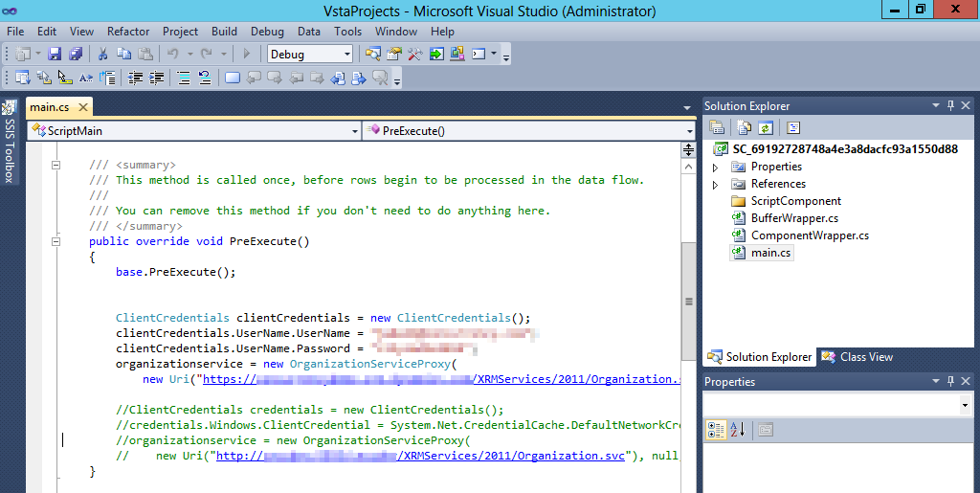The height and width of the screenshot is (493, 980).
Task: Comment out the selected lines icon
Action: (184, 78)
